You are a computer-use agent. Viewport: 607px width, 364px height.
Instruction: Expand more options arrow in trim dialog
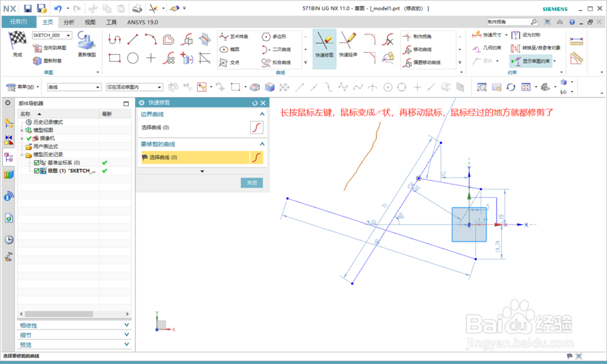[x=202, y=171]
